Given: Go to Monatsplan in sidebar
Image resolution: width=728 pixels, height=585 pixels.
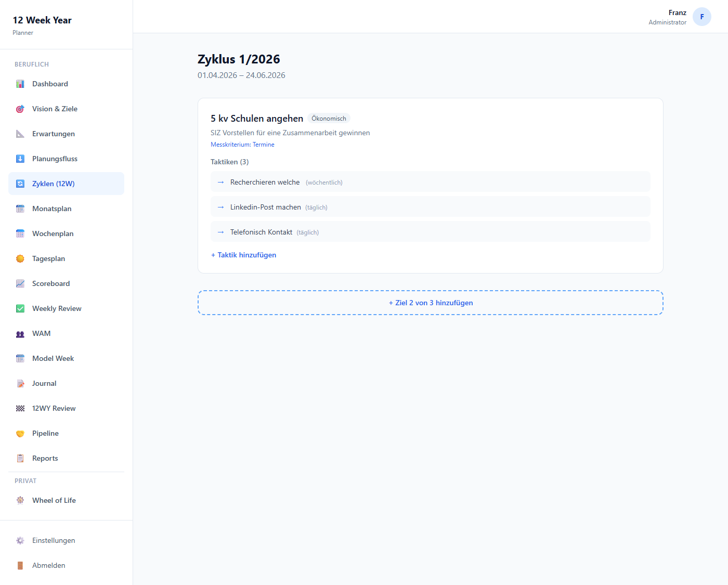Looking at the screenshot, I should (x=52, y=209).
